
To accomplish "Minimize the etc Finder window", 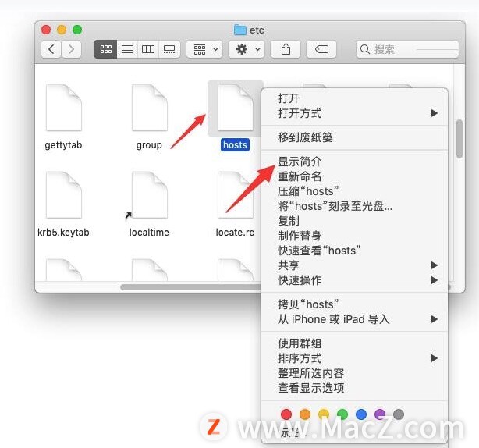I will click(62, 30).
